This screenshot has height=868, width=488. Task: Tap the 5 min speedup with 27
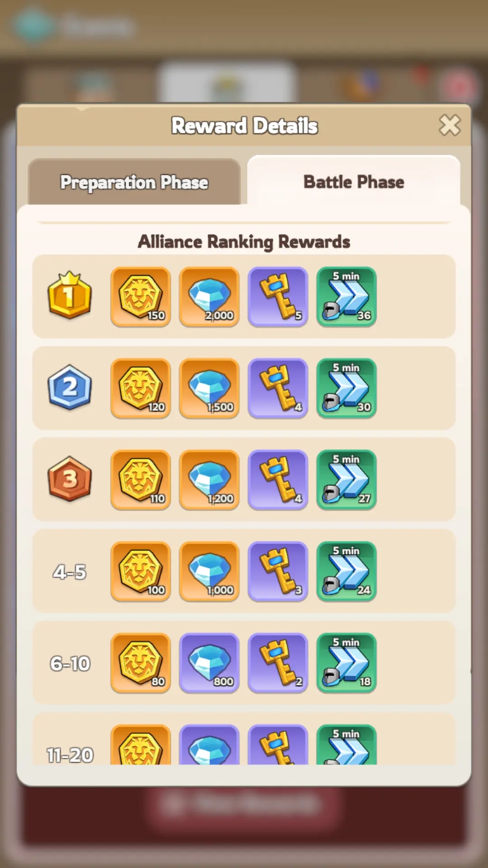[347, 480]
